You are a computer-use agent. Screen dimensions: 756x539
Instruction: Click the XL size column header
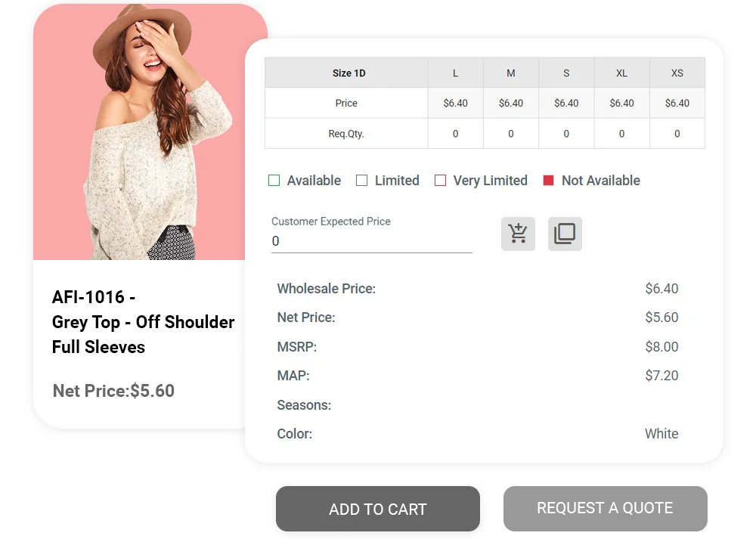[x=621, y=73]
